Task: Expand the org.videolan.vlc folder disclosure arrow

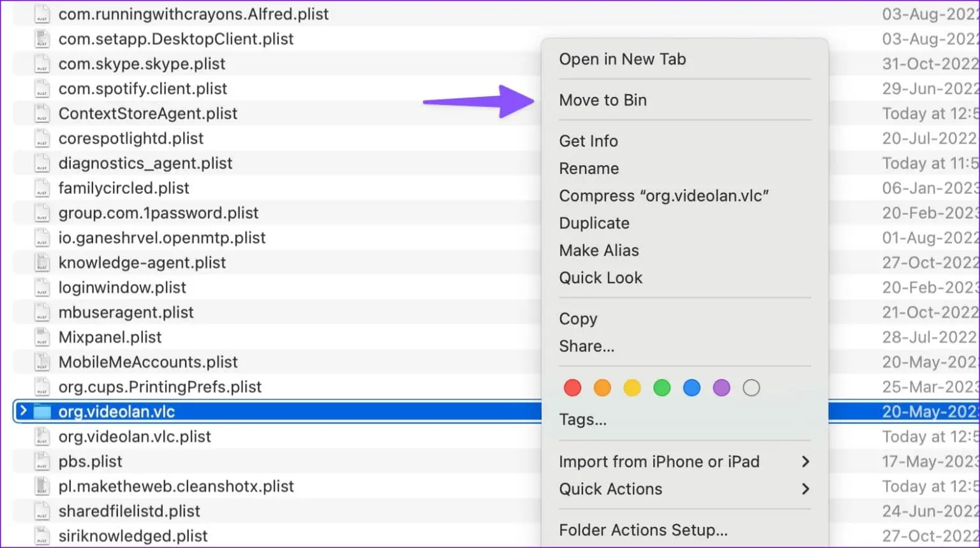Action: pos(23,411)
